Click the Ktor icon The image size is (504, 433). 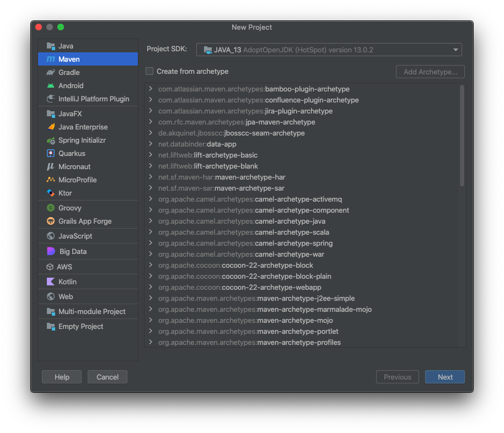[51, 193]
